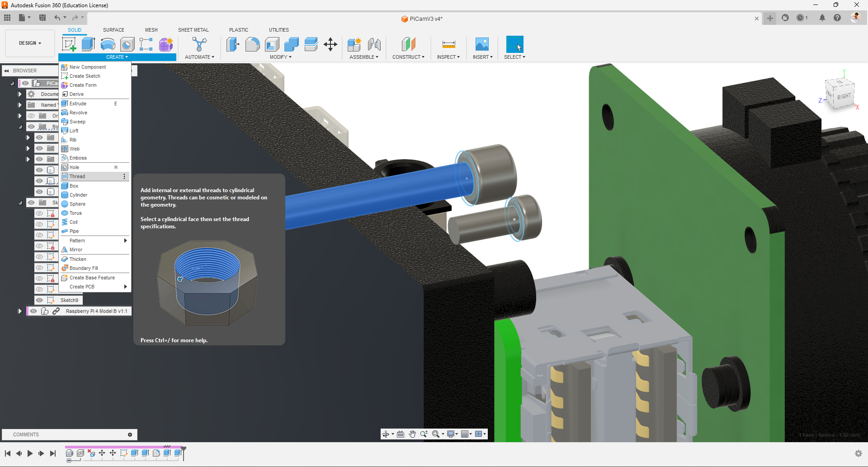868x467 pixels.
Task: Jump timeline to the beginning
Action: pyautogui.click(x=8, y=453)
